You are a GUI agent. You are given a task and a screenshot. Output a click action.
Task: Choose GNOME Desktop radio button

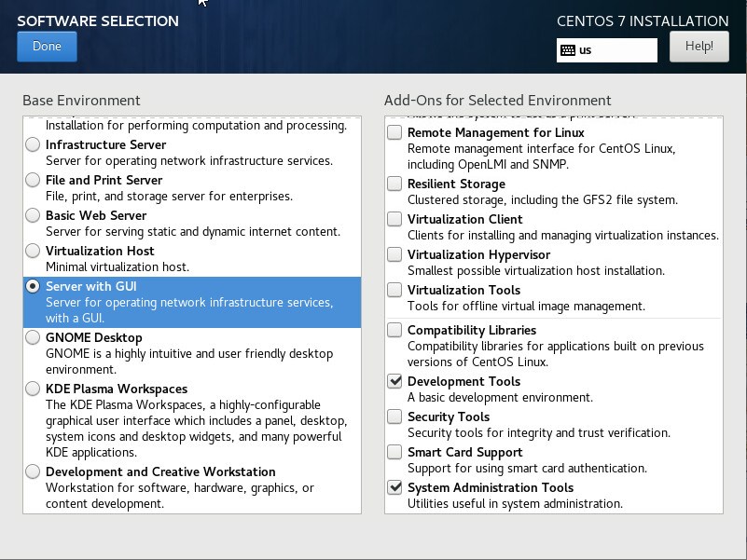(x=33, y=337)
